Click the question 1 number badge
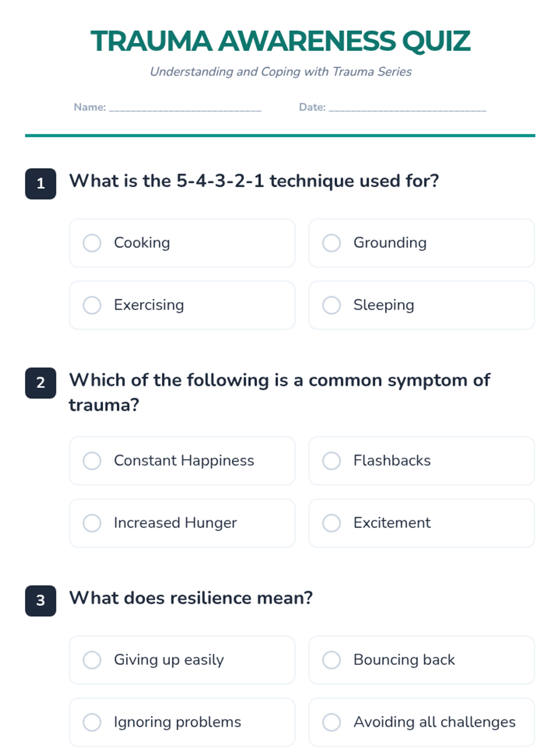560x747 pixels. [41, 183]
